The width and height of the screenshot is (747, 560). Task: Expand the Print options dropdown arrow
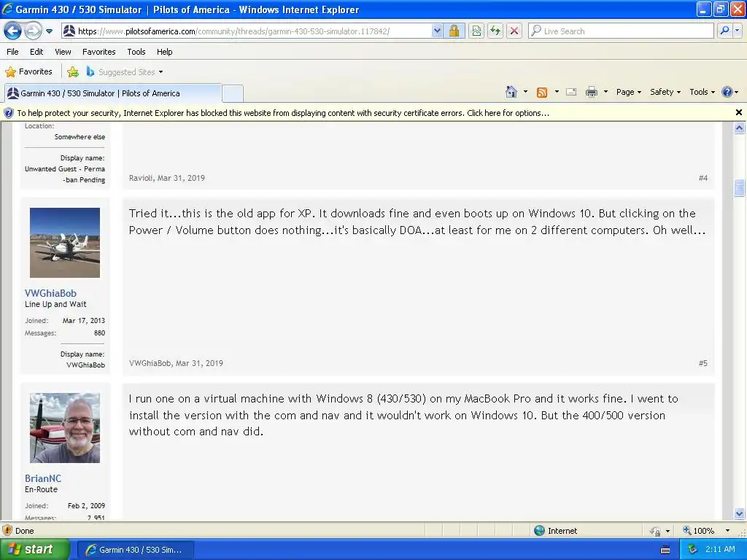(605, 92)
